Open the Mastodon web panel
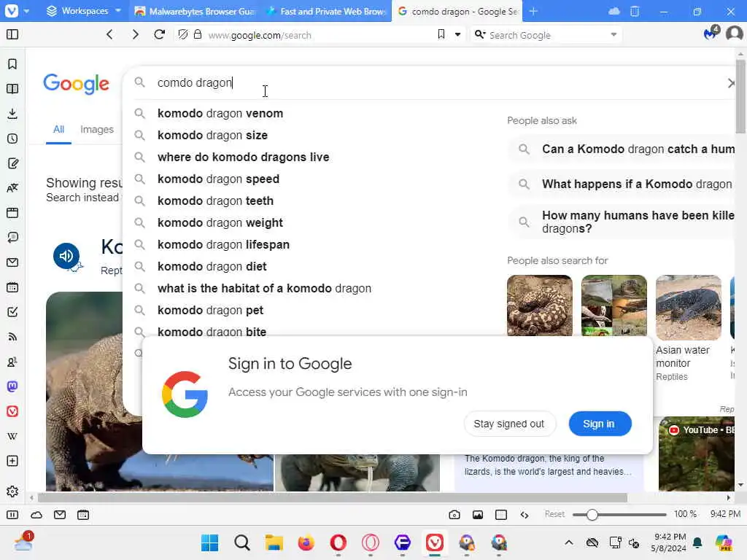747x560 pixels. (12, 386)
